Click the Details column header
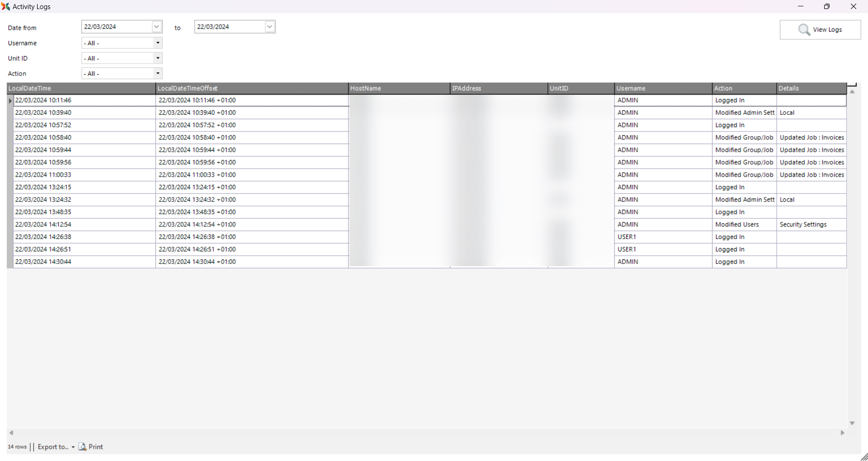Viewport: 868px width, 461px height. point(811,89)
